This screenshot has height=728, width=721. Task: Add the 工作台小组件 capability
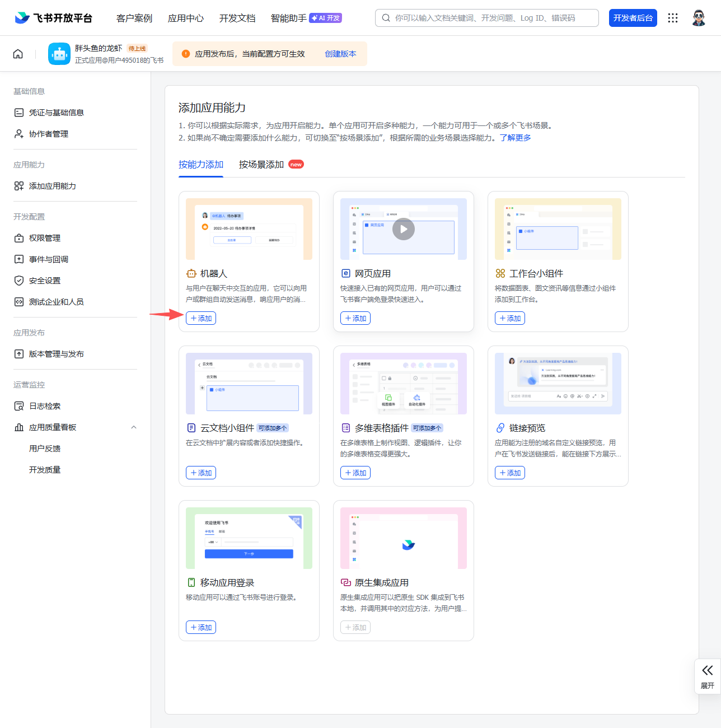[x=510, y=318]
